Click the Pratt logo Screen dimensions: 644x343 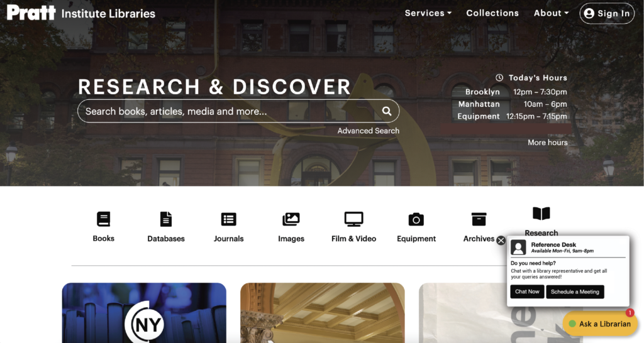(x=31, y=13)
